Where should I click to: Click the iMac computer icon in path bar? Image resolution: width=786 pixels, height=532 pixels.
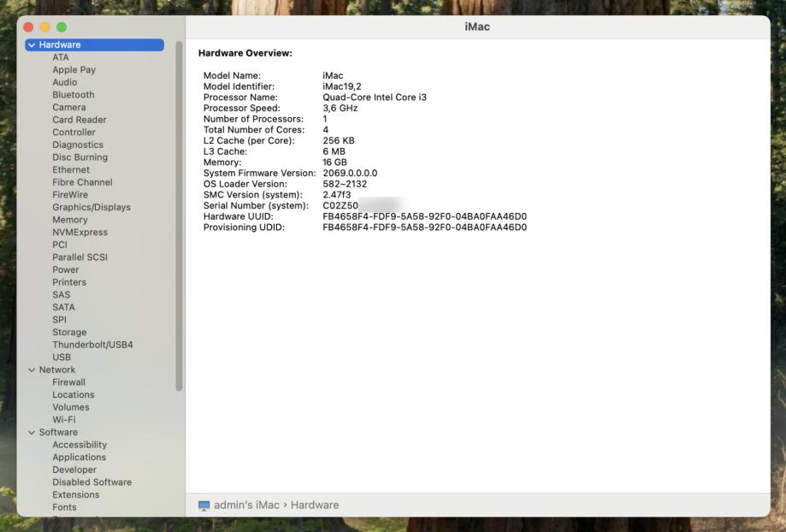tap(204, 505)
